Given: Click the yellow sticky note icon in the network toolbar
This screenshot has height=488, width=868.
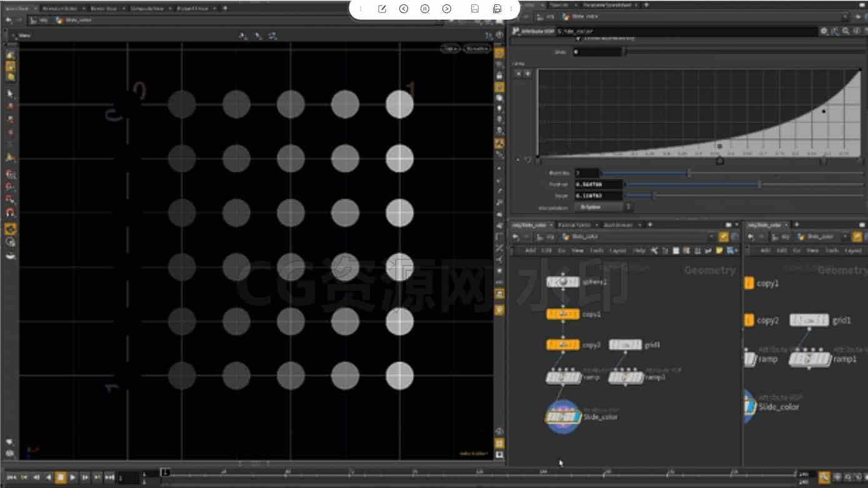Looking at the screenshot, I should (719, 251).
